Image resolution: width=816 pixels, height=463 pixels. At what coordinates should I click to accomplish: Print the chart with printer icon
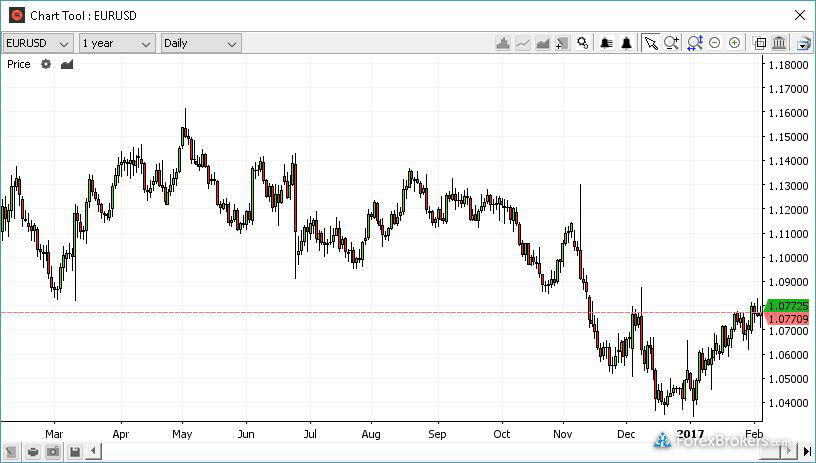coord(33,451)
